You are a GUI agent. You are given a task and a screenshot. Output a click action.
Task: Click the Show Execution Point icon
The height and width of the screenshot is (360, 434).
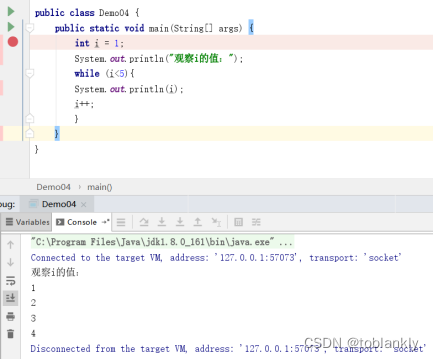click(x=121, y=222)
